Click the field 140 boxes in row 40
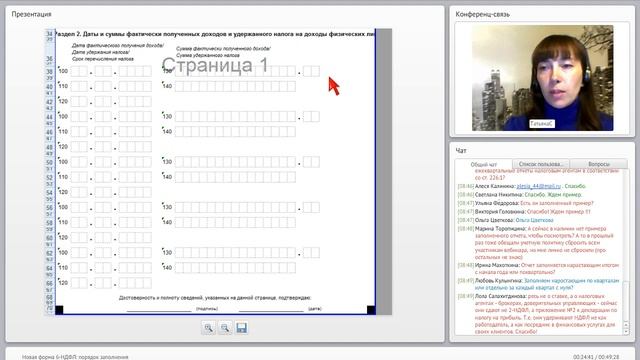The image size is (640, 360). tap(236, 86)
